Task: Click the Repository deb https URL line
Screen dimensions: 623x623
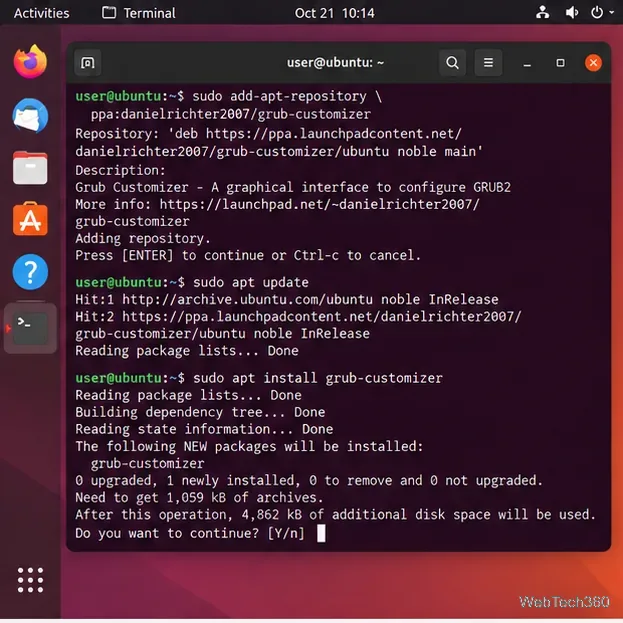Action: [279, 143]
